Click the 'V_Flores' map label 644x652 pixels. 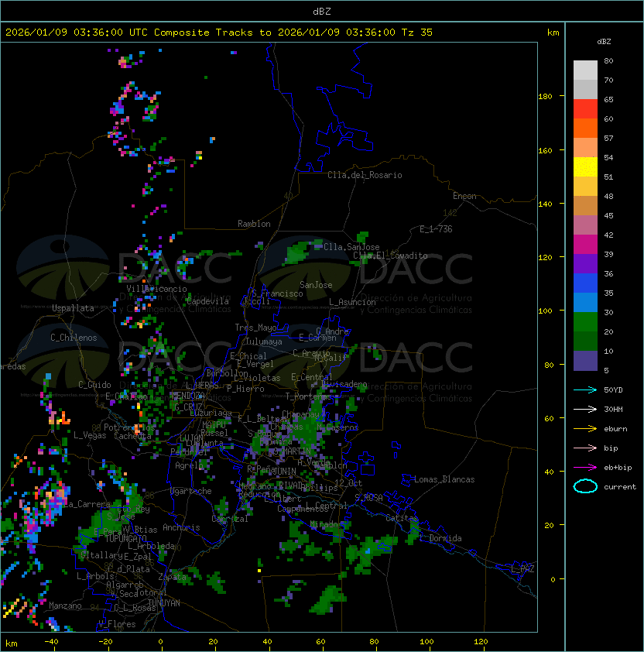[117, 624]
